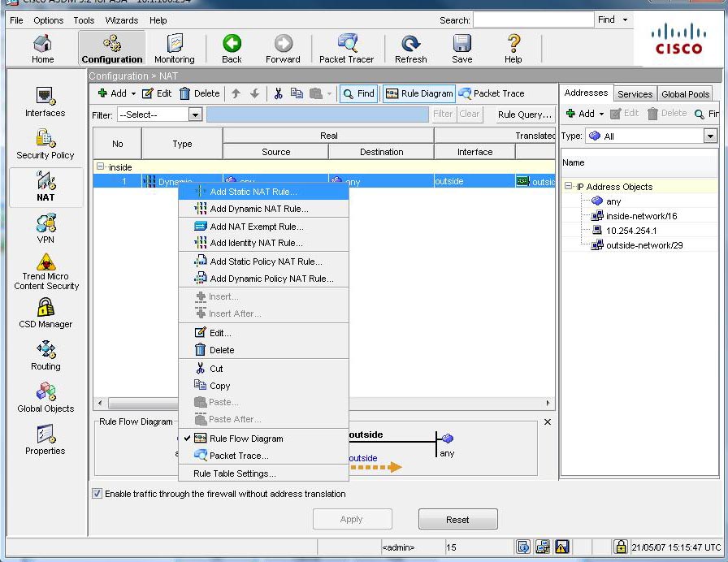Click Delete in NAT toolbar

pos(200,93)
